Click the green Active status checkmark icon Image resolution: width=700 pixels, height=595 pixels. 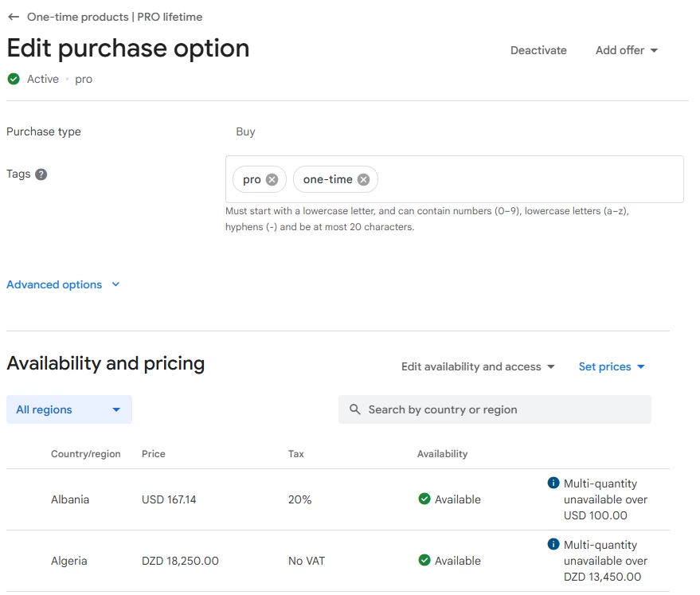pyautogui.click(x=14, y=79)
